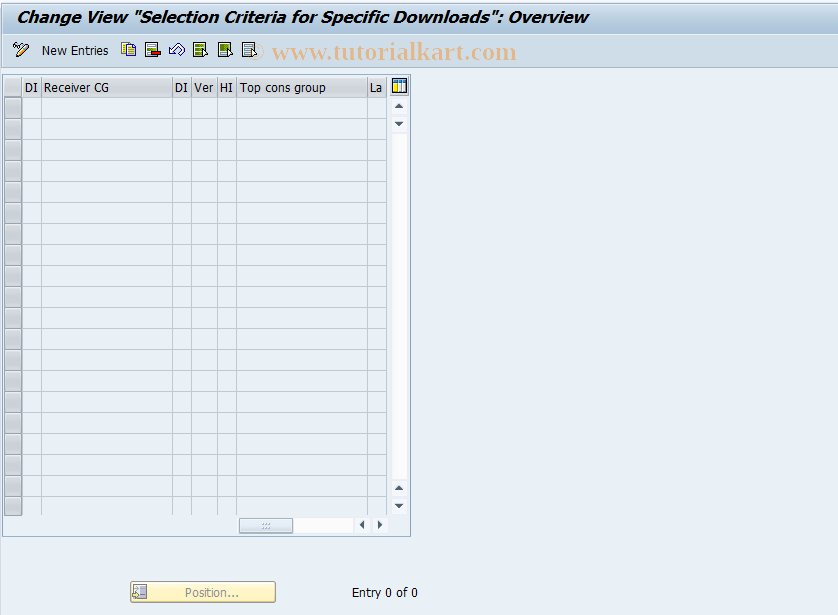The image size is (838, 615).
Task: Click the bottom scroll-down arrow of the table
Action: tap(399, 505)
